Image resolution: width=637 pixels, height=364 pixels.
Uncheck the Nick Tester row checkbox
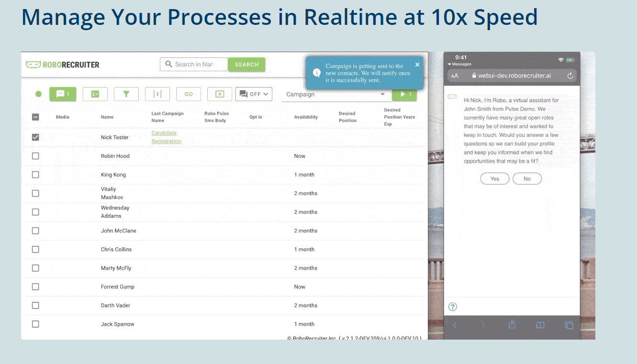[x=35, y=137]
